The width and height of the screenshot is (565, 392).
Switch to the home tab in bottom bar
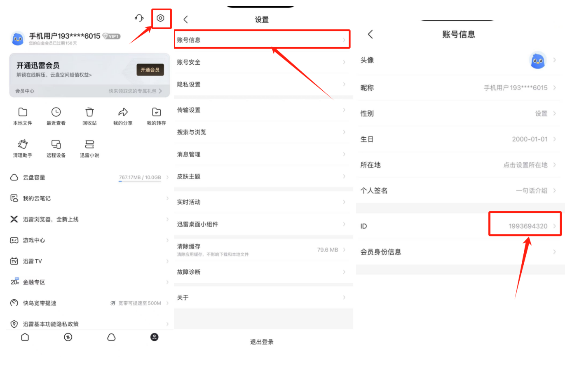coord(25,337)
